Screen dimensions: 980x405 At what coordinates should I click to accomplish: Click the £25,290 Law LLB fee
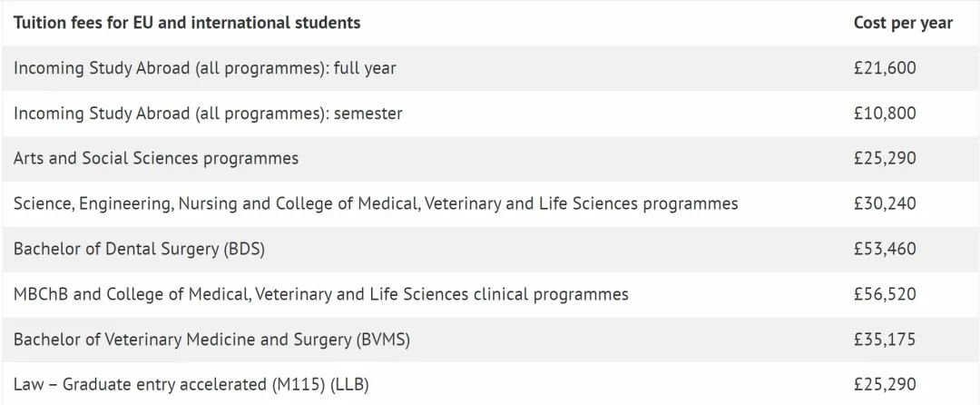click(x=885, y=384)
